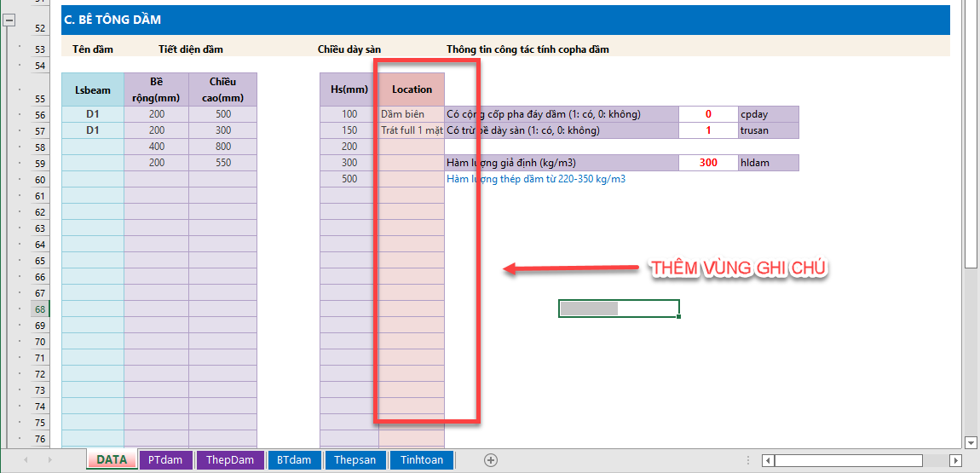Select the Lsbeam header cell

(93, 89)
